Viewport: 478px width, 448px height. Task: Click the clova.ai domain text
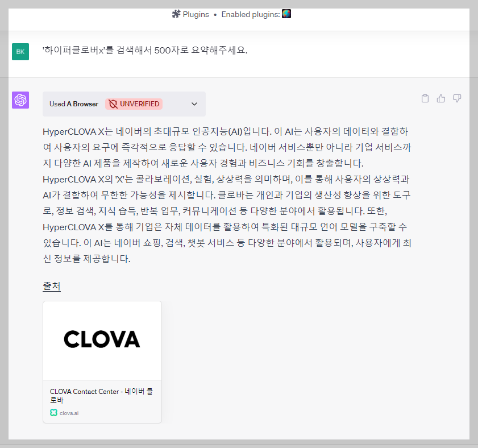[69, 413]
